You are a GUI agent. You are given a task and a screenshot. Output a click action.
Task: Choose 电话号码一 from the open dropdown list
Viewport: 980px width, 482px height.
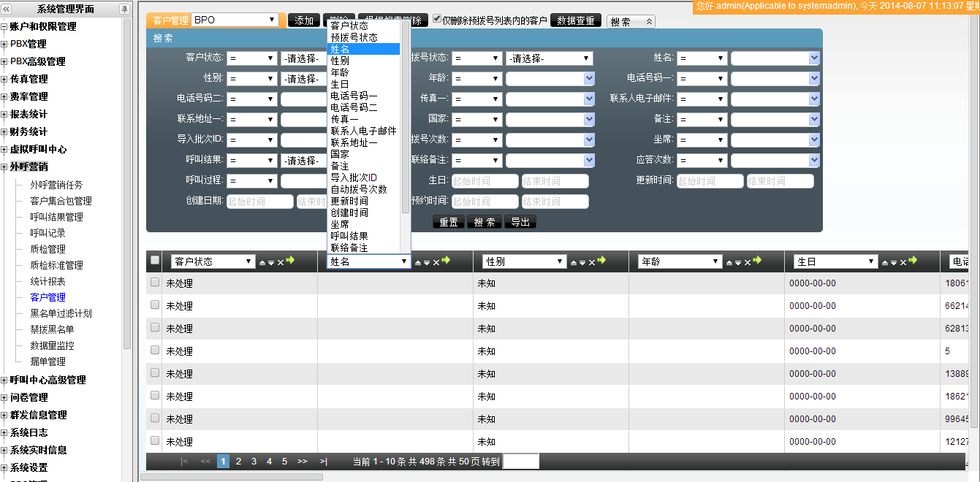[354, 96]
